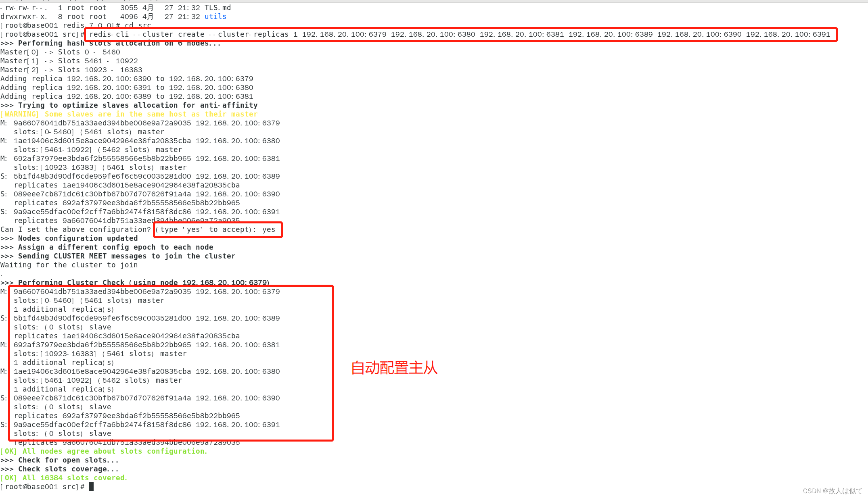Click the 'cd src' command at redis-7.0.0 prompt
Screen dimensions: 868x498
138,25
